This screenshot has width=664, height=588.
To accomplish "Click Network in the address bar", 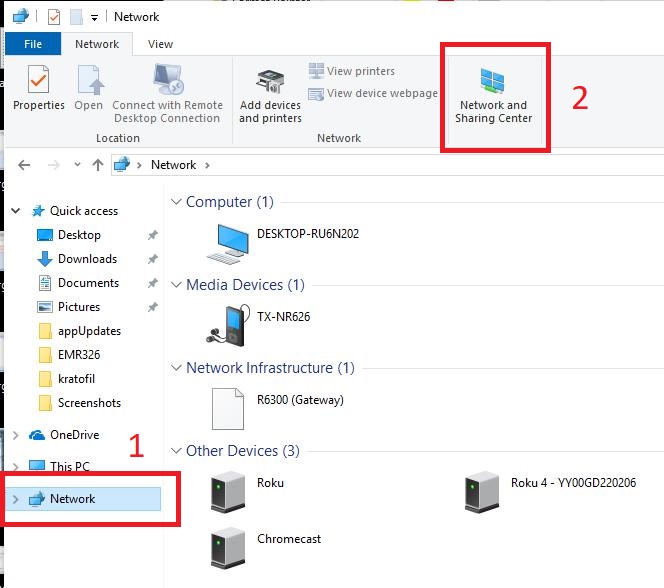I will tap(174, 165).
